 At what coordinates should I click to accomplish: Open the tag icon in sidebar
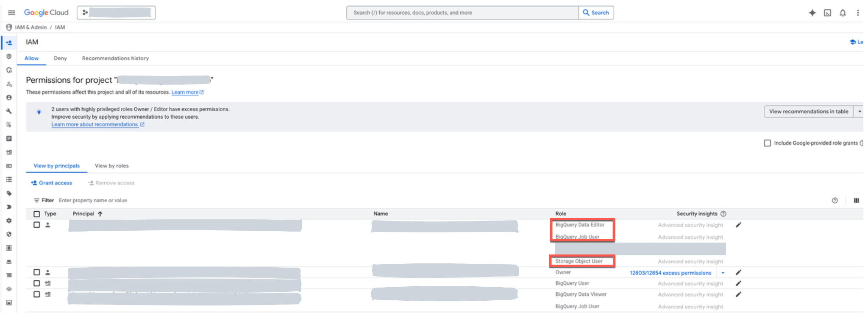tap(9, 193)
